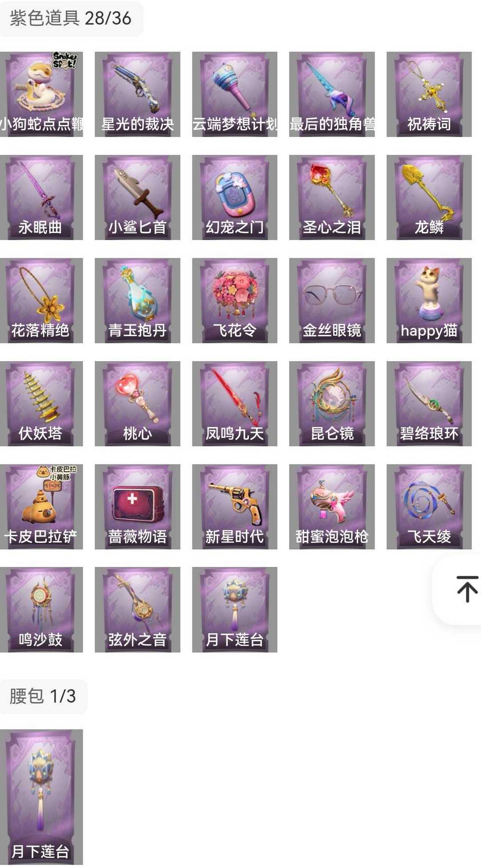Choose the 弦外之音 lute item
481x868 pixels.
click(x=137, y=610)
